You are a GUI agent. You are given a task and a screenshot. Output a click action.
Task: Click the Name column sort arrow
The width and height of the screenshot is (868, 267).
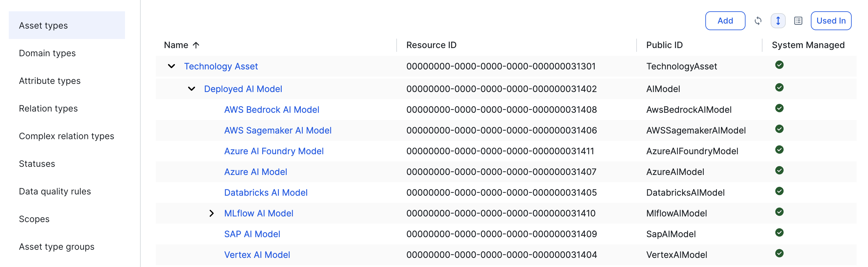click(196, 45)
